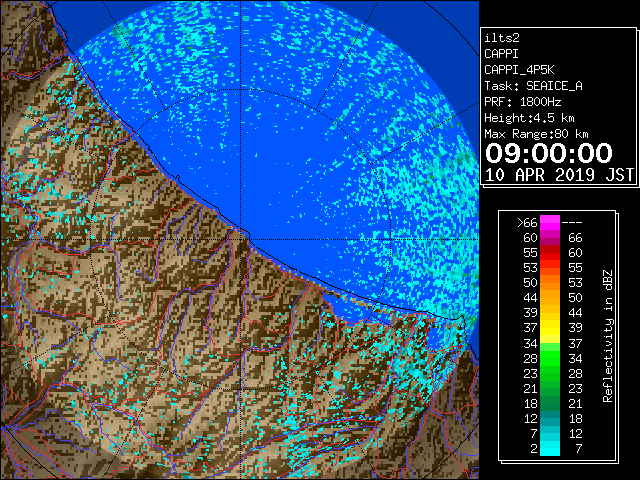The image size is (640, 480).
Task: Click the radar site name "ilts2"
Action: click(502, 38)
